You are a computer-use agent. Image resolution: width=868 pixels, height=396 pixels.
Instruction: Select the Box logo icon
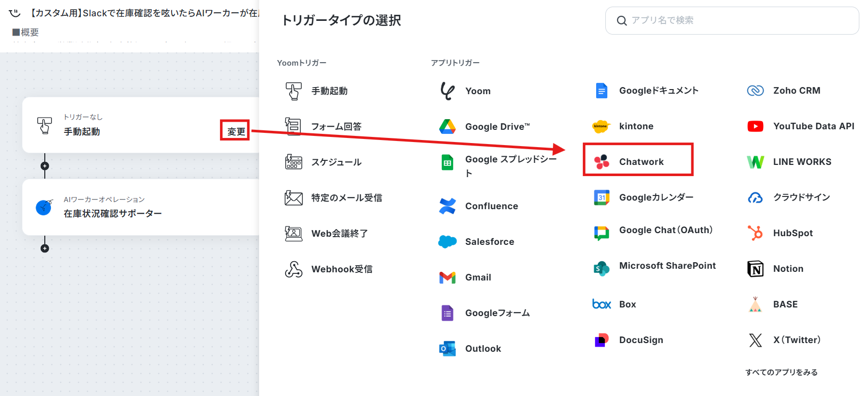(x=602, y=304)
